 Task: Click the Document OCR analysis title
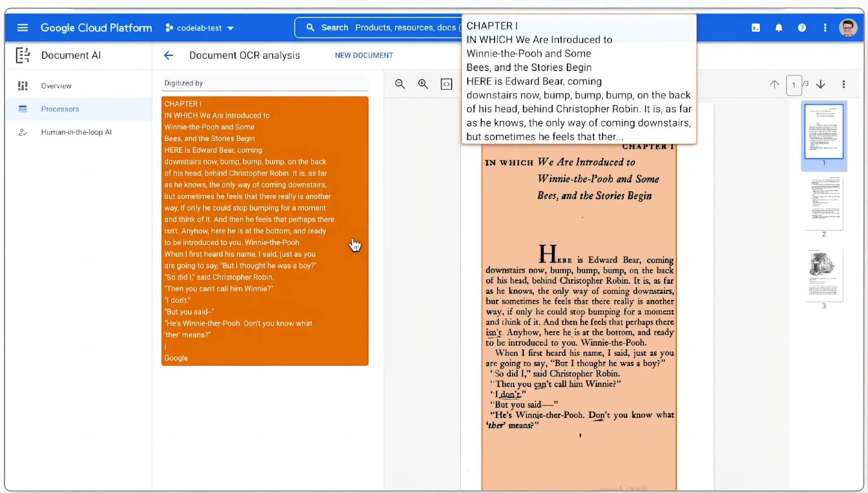pyautogui.click(x=244, y=55)
